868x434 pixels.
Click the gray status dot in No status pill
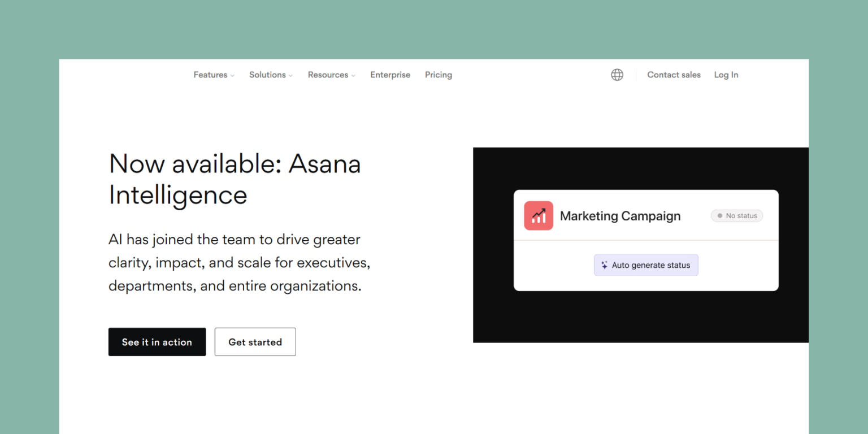[x=719, y=215]
